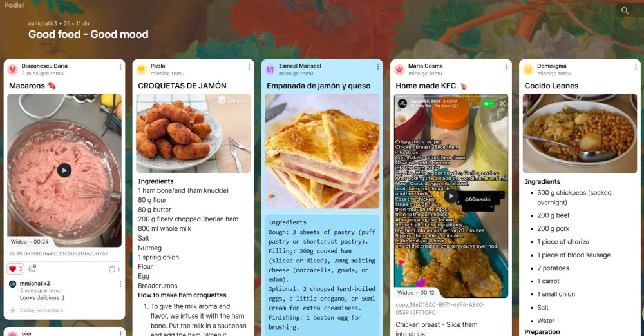644x336 pixels.
Task: Open options menu for Pablo's post
Action: point(249,66)
